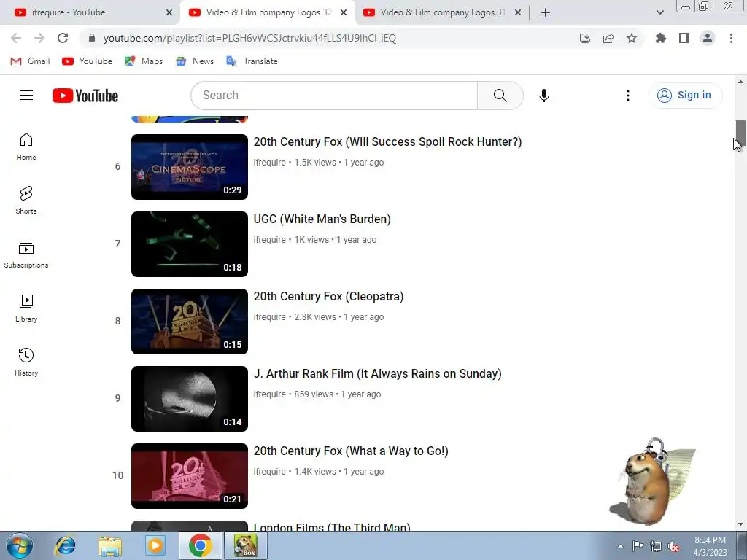Viewport: 747px width, 560px height.
Task: Click the Box hamster taskbar item
Action: click(246, 545)
